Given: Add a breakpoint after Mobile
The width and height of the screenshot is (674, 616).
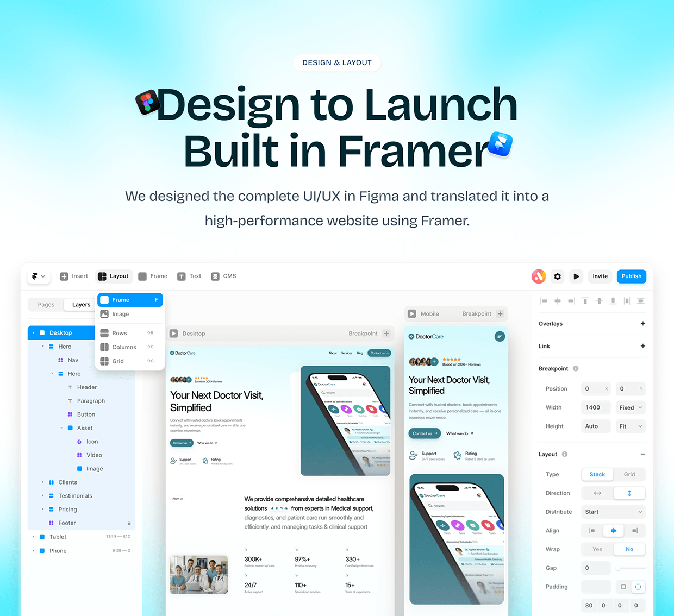Looking at the screenshot, I should (500, 314).
